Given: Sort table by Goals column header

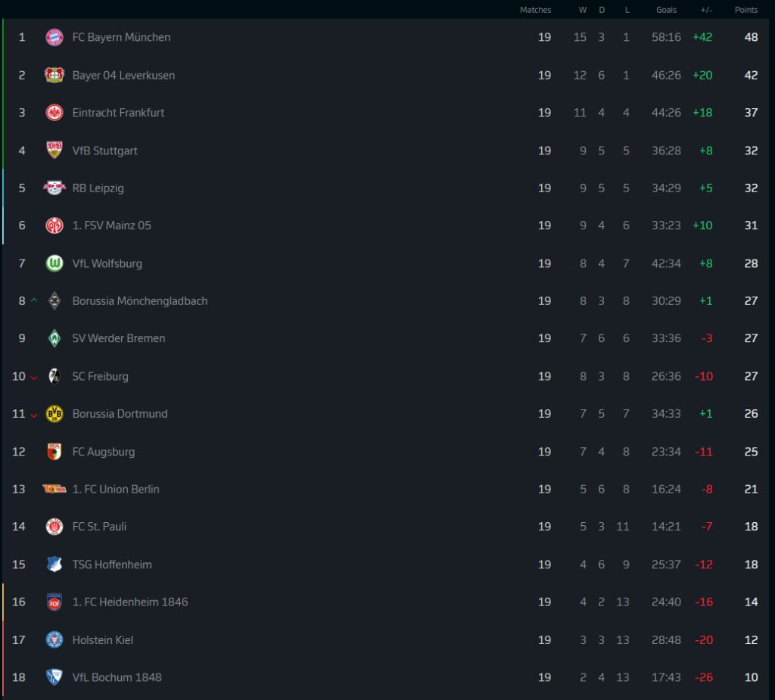Looking at the screenshot, I should tap(666, 10).
